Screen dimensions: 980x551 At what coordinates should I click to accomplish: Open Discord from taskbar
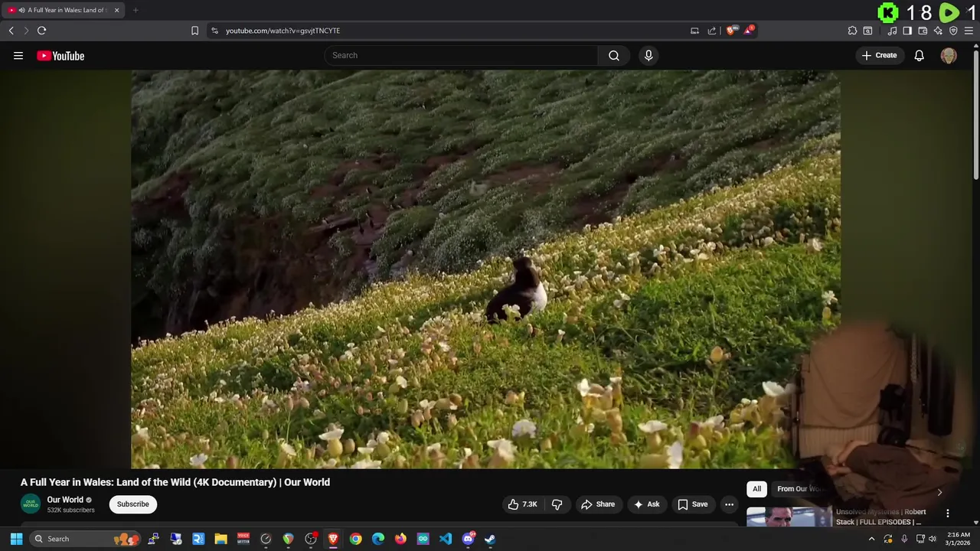[468, 539]
